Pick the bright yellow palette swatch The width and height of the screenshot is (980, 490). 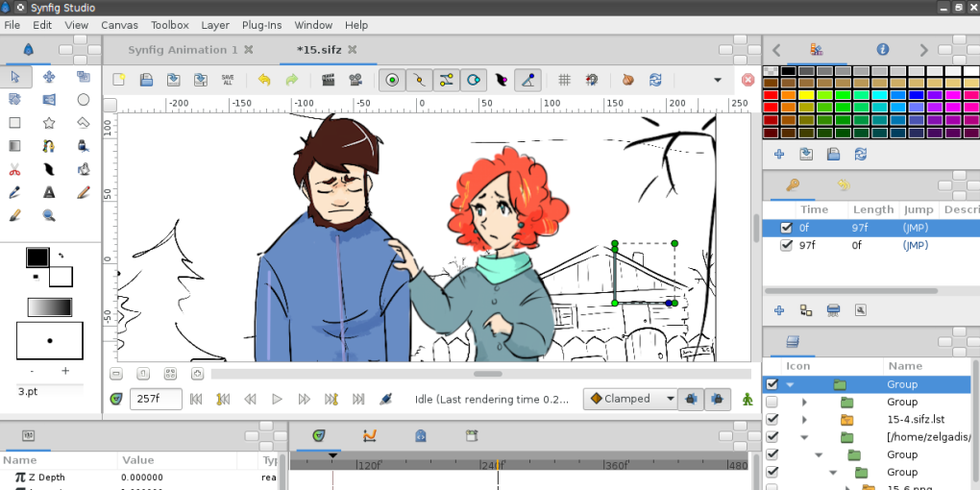(806, 95)
